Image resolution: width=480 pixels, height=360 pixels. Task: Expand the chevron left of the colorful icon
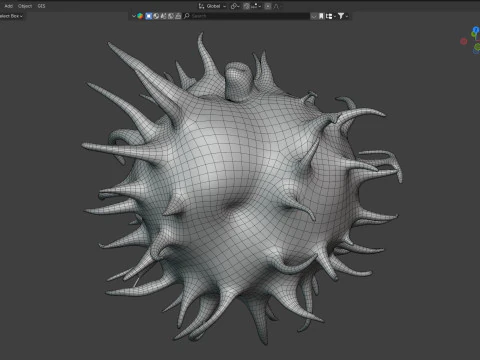134,16
